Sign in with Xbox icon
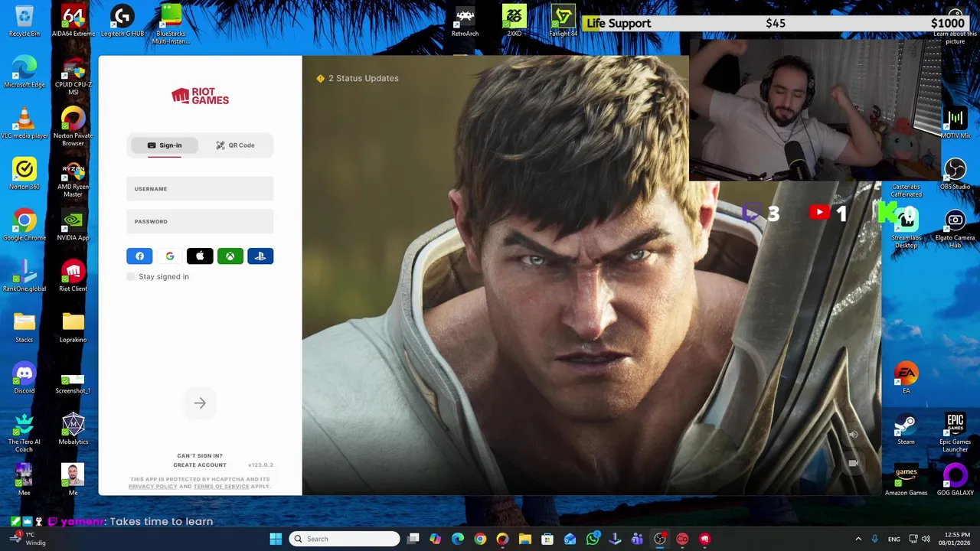Screen dimensions: 980x551 230,256
